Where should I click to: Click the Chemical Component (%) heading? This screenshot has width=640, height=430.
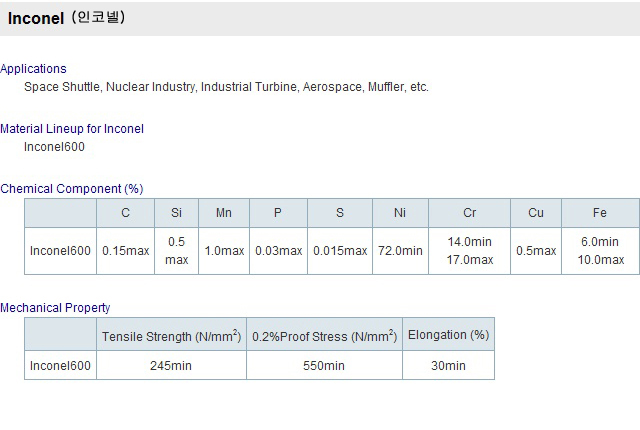click(x=72, y=188)
